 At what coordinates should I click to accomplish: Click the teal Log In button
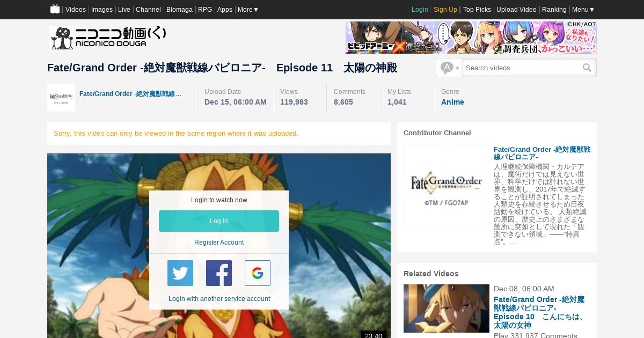pyautogui.click(x=219, y=221)
